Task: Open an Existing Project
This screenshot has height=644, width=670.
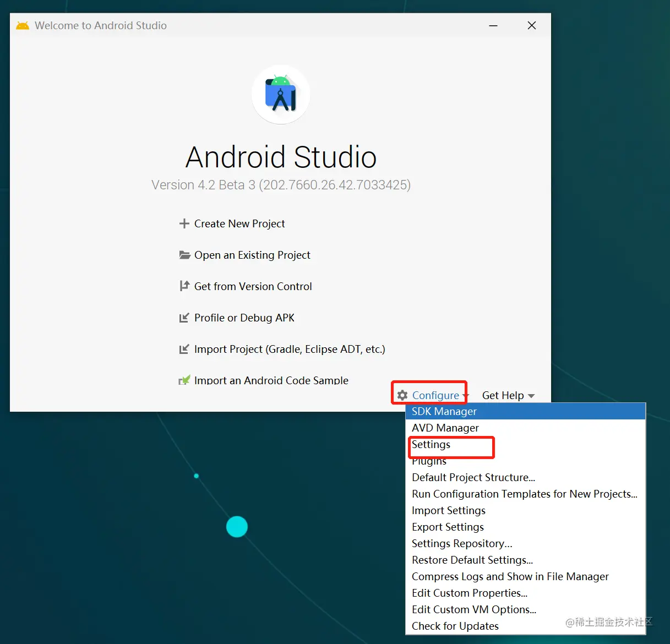Action: click(x=252, y=255)
